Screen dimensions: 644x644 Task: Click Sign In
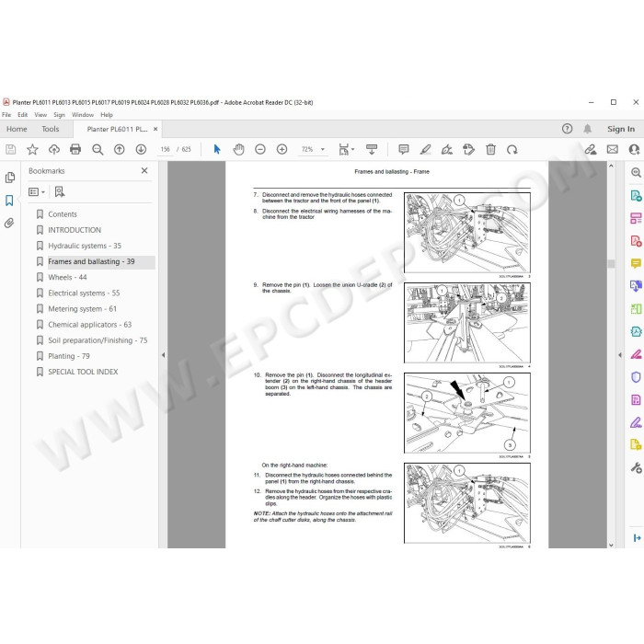click(621, 129)
